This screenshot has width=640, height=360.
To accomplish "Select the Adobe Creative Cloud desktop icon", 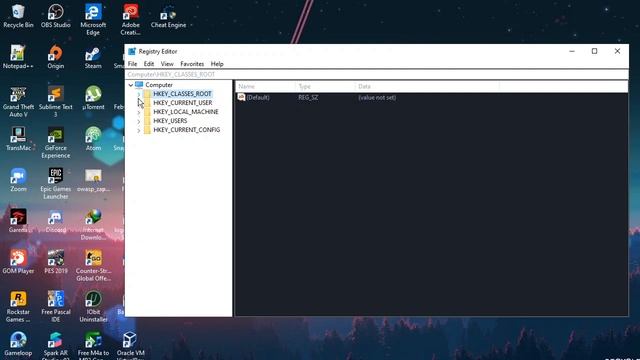I will [x=131, y=19].
